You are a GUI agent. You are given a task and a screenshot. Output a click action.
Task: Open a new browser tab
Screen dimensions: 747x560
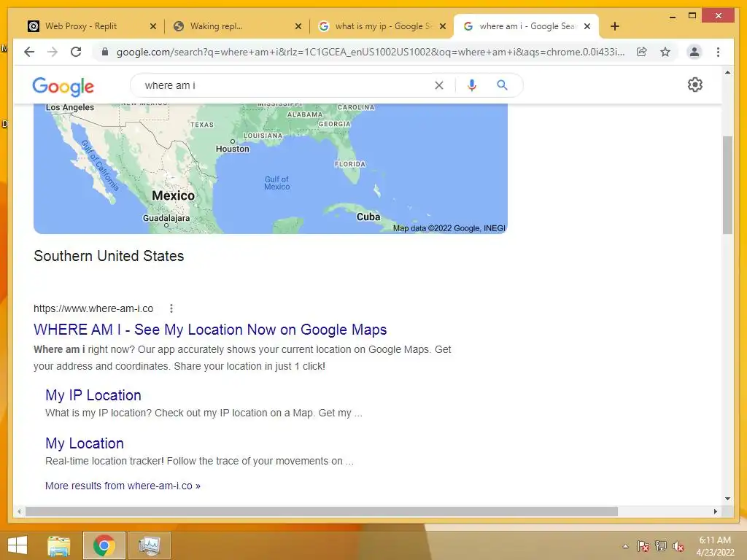614,26
